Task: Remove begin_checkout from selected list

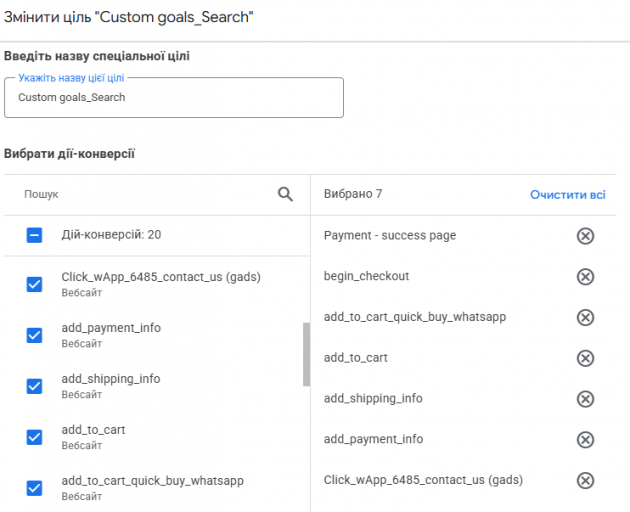Action: 585,276
